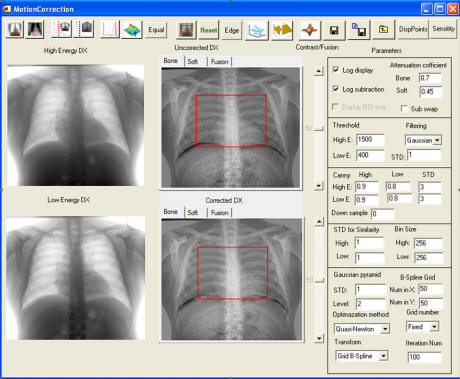Click the Threshold High E input field
The image size is (460, 379).
tap(370, 140)
